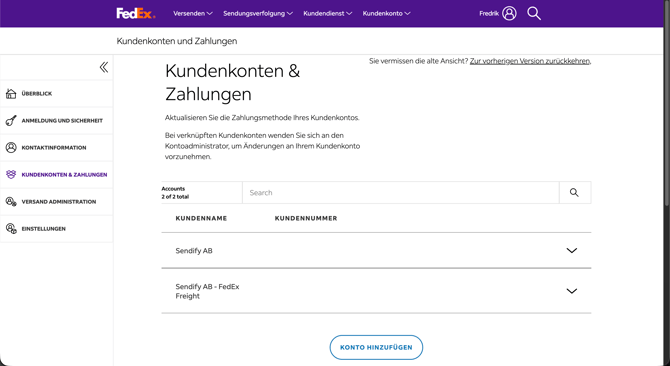Click the Sendify AB account name
The image size is (670, 366).
[194, 251]
